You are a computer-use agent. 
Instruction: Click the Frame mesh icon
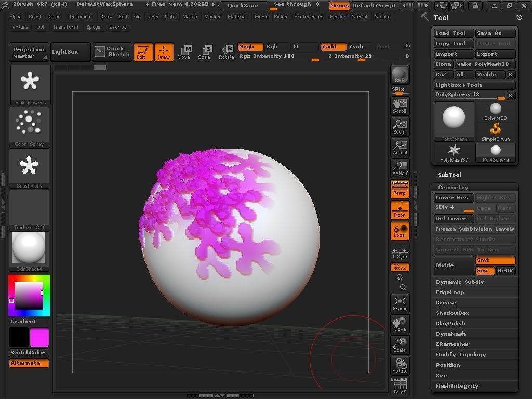click(x=400, y=303)
